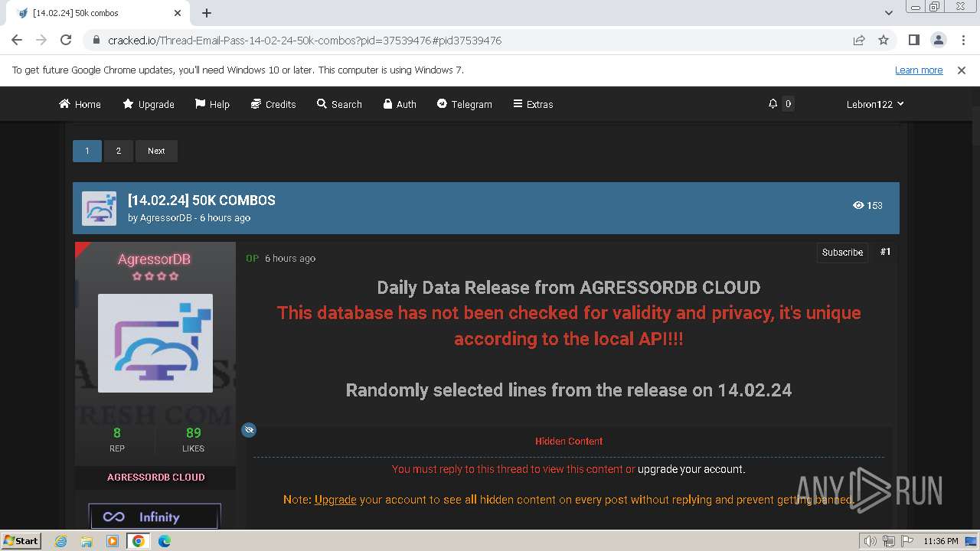Viewport: 980px width, 551px height.
Task: Click the views eye icon
Action: pos(858,205)
